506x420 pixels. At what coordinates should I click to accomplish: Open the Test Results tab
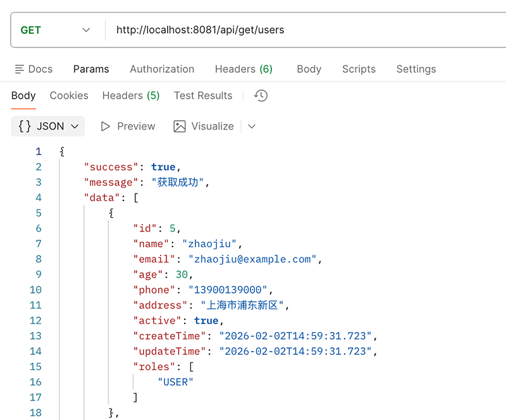click(203, 96)
